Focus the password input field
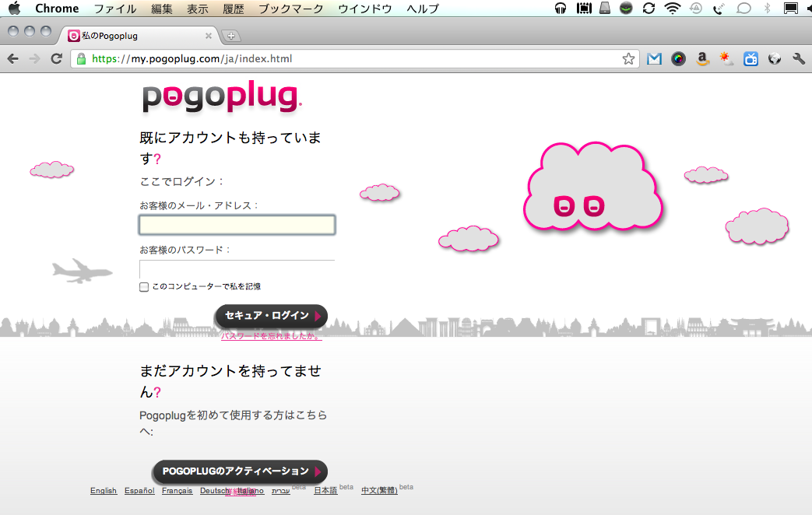This screenshot has height=515, width=812. point(237,269)
